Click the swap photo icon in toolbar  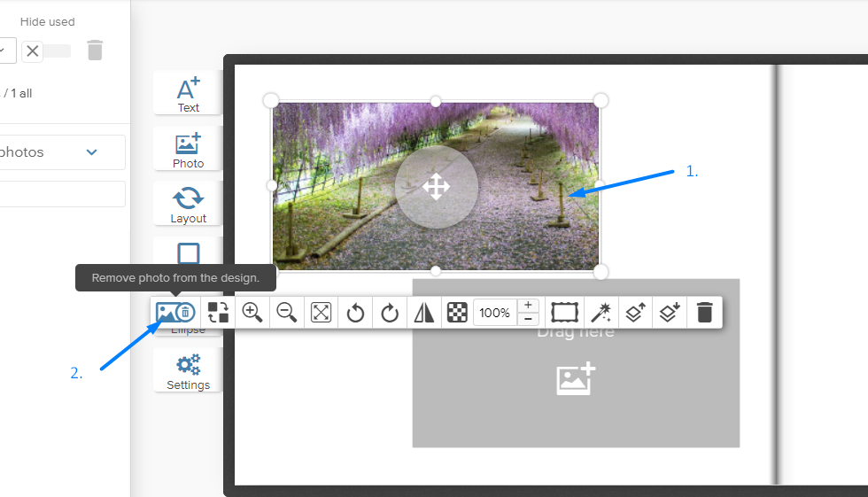(x=218, y=313)
